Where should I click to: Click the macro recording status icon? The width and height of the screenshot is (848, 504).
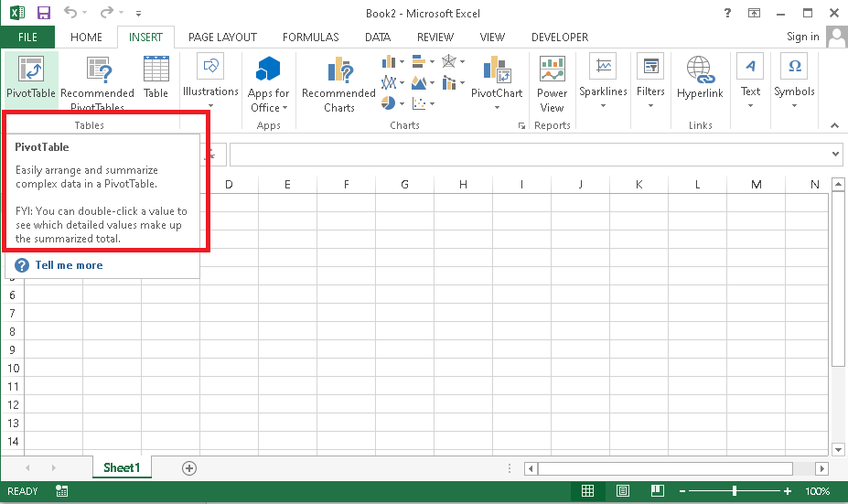(x=61, y=491)
